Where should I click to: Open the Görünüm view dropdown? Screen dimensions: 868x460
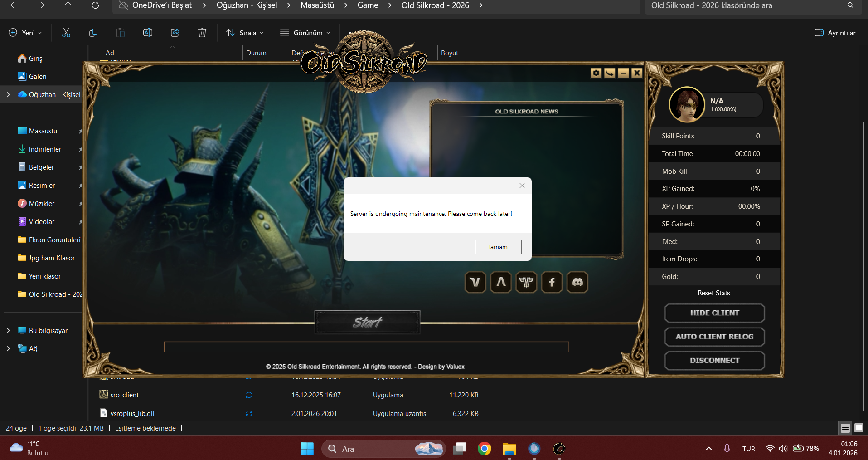(x=305, y=33)
